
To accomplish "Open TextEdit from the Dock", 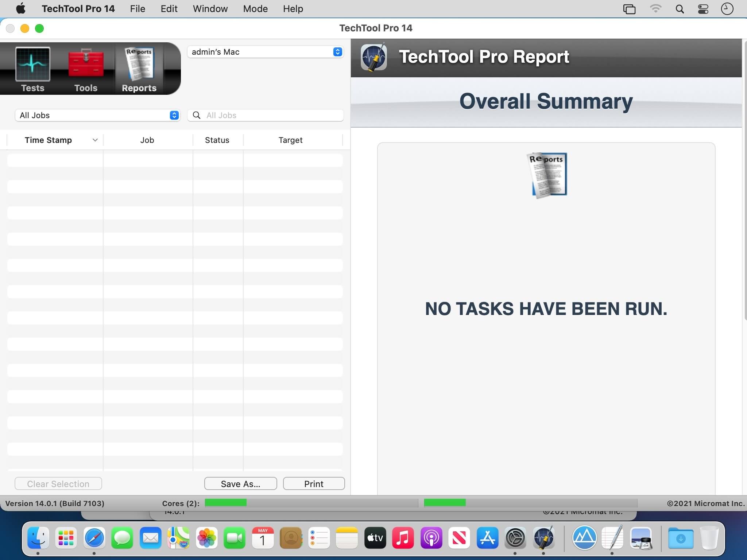I will [x=613, y=538].
